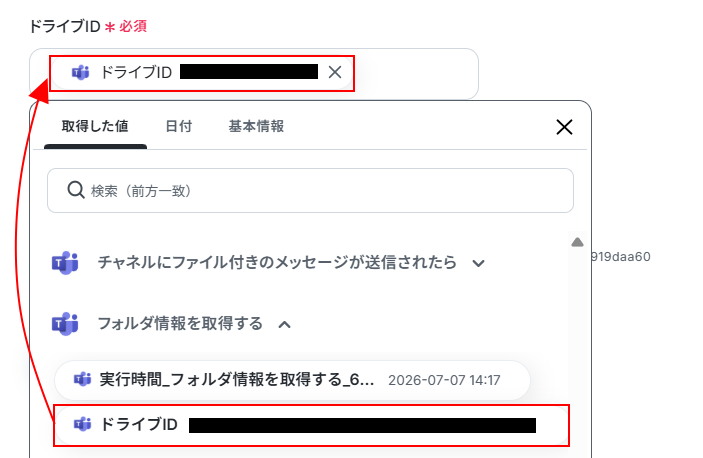The width and height of the screenshot is (703, 458).
Task: Expand the チャネルにファイル付きのメッセージが送信されたら chevron
Action: pos(478,263)
